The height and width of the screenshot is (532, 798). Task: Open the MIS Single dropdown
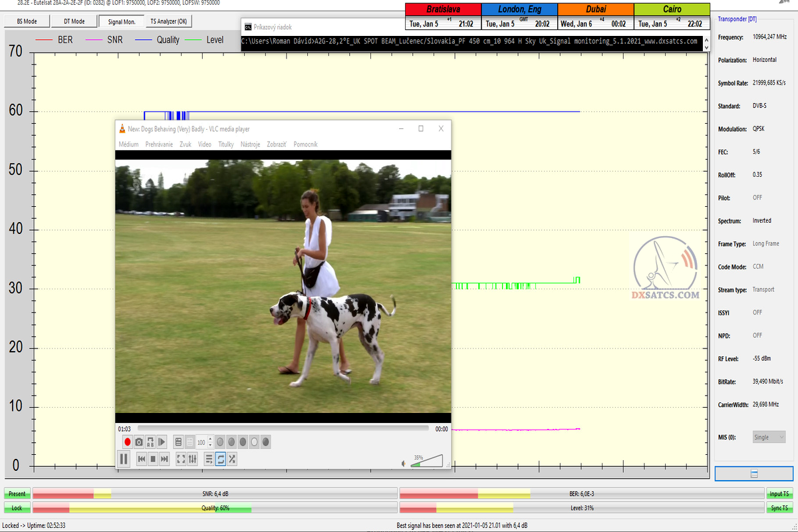769,437
